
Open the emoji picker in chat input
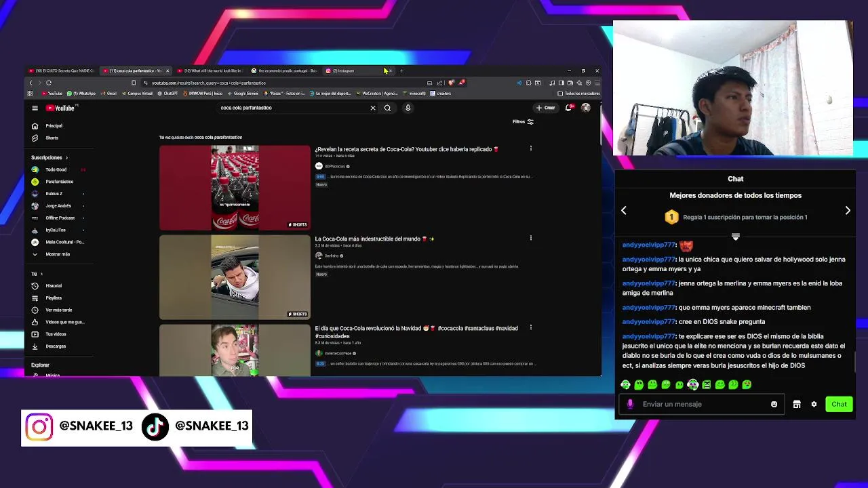click(774, 405)
